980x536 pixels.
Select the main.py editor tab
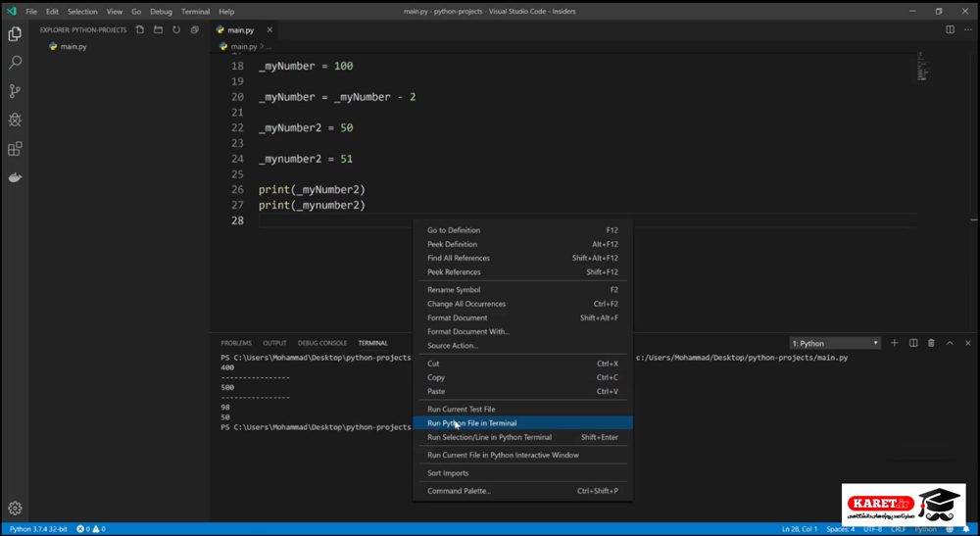pyautogui.click(x=240, y=30)
